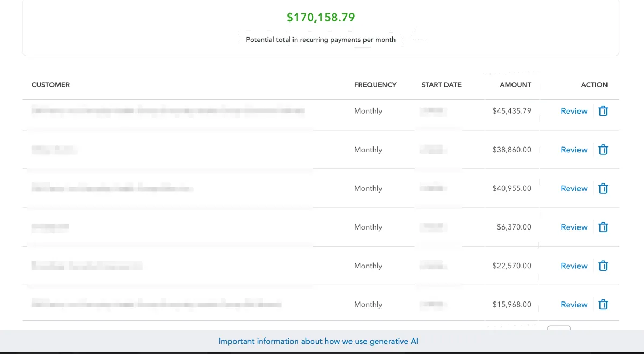Delete the $15,968.00 recurring payment
The width and height of the screenshot is (644, 354).
click(603, 304)
